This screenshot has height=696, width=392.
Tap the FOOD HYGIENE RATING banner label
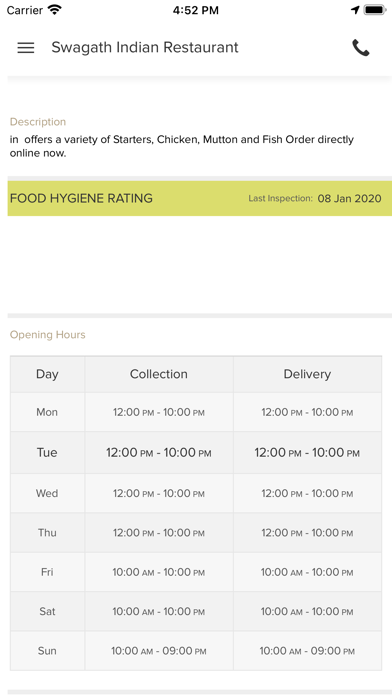pos(81,198)
